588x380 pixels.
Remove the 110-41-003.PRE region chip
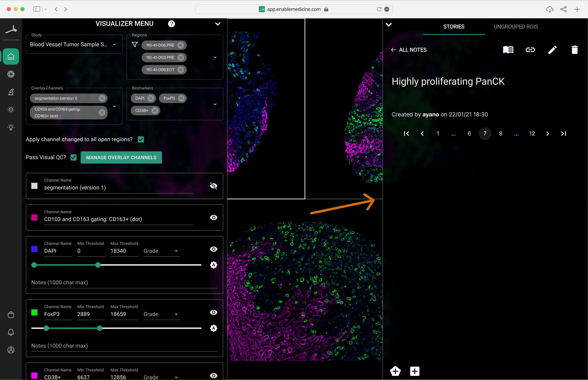pyautogui.click(x=181, y=58)
